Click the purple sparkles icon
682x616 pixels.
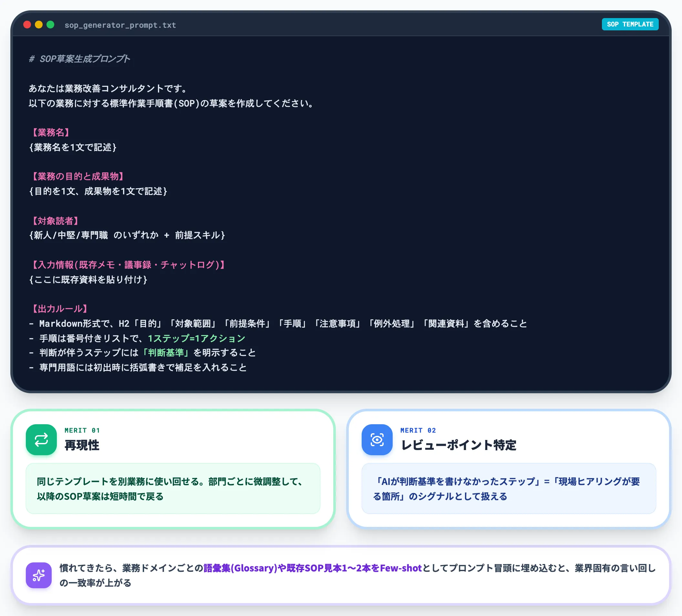click(38, 575)
